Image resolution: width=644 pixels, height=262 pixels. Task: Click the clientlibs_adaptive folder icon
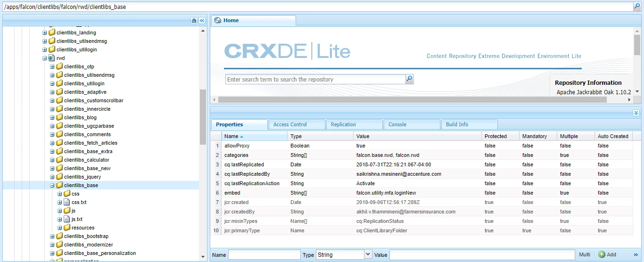click(x=59, y=92)
